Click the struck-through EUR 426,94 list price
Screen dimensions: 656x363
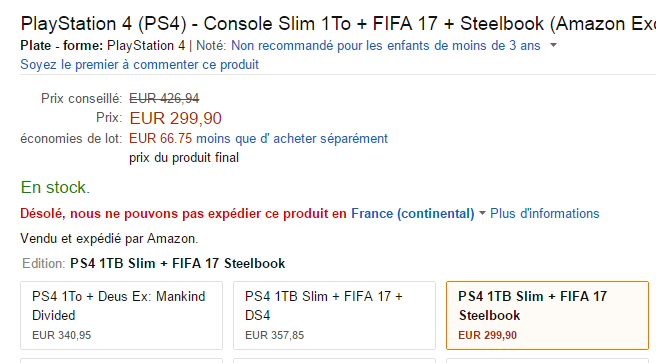[x=164, y=99]
